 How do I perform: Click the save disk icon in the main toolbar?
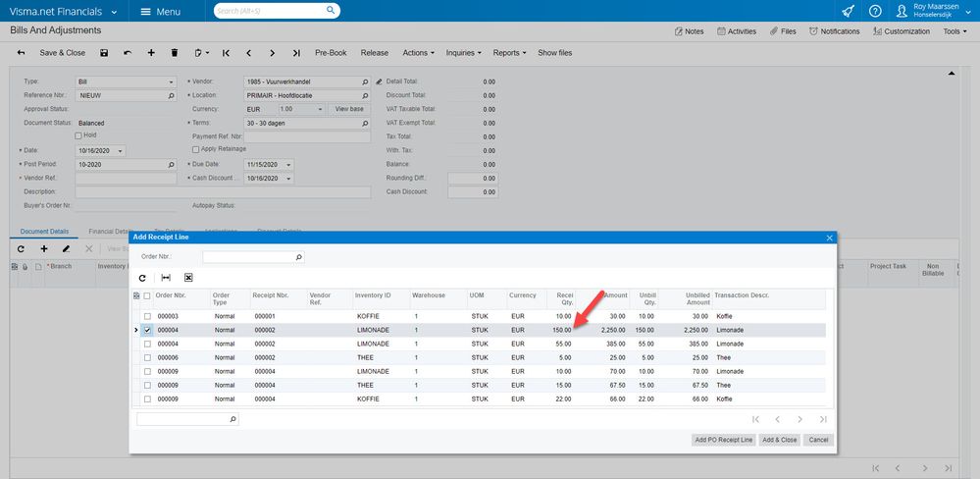pos(104,52)
